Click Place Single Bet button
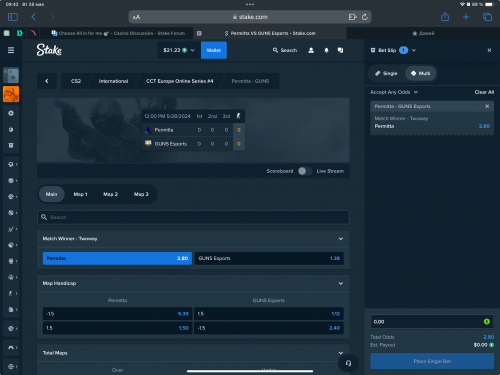 [x=432, y=361]
